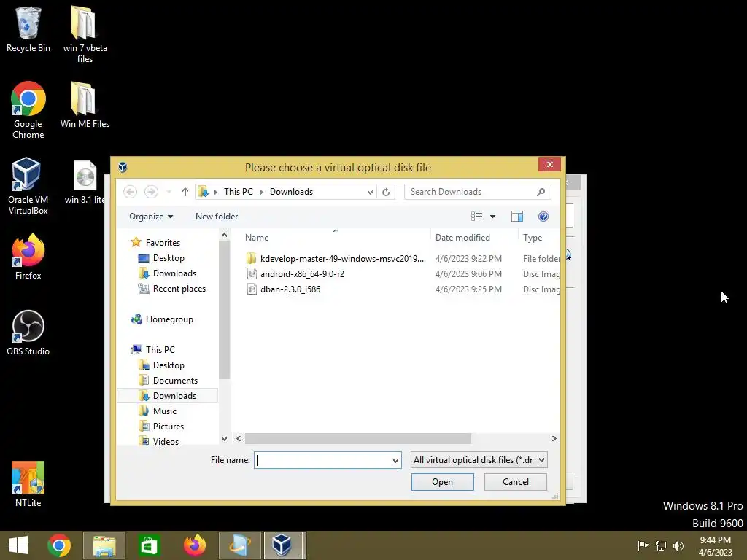Go up one folder level
Image resolution: width=747 pixels, height=560 pixels.
pos(185,192)
